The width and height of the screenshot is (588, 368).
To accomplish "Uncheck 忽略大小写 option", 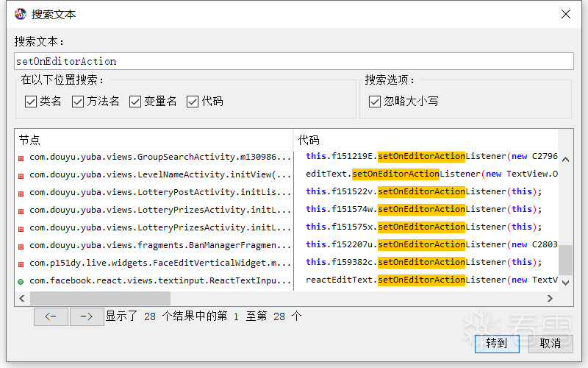I will 375,102.
